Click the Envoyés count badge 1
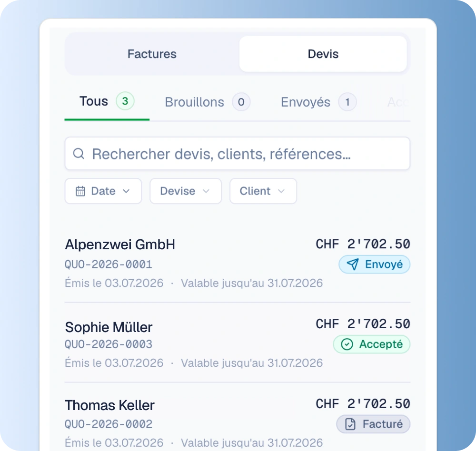The image size is (476, 451). [347, 102]
